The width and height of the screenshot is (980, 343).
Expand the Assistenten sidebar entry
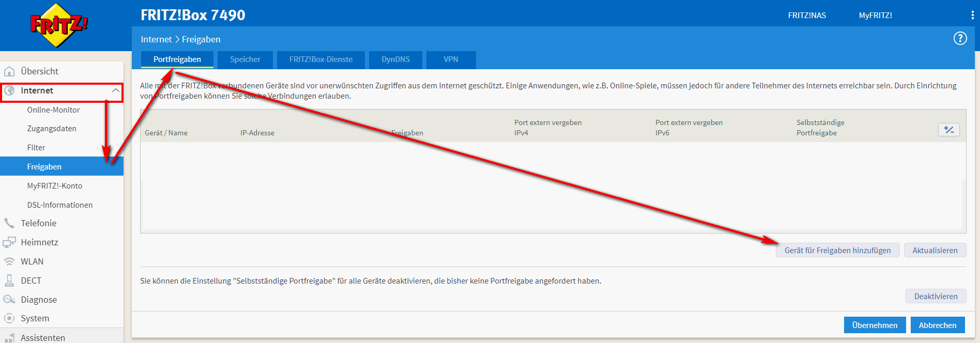[x=42, y=338]
